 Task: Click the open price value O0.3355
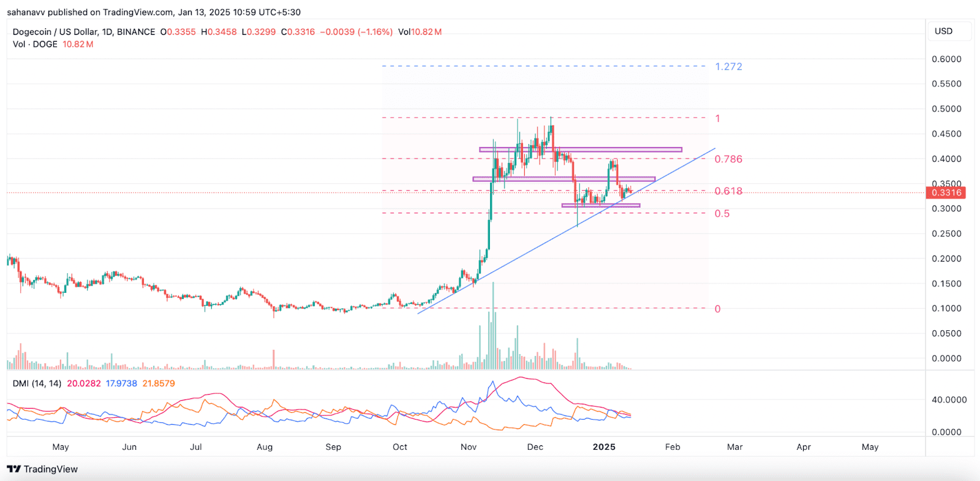pos(178,32)
